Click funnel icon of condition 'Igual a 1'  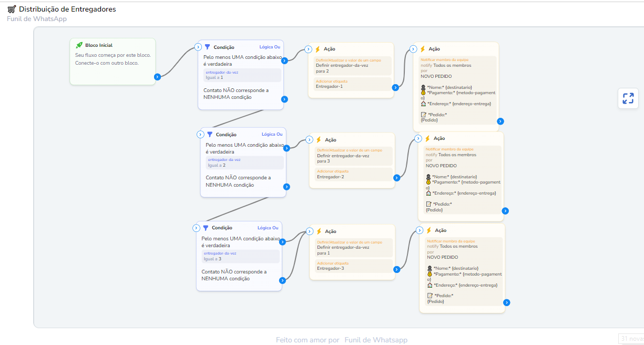click(x=208, y=47)
